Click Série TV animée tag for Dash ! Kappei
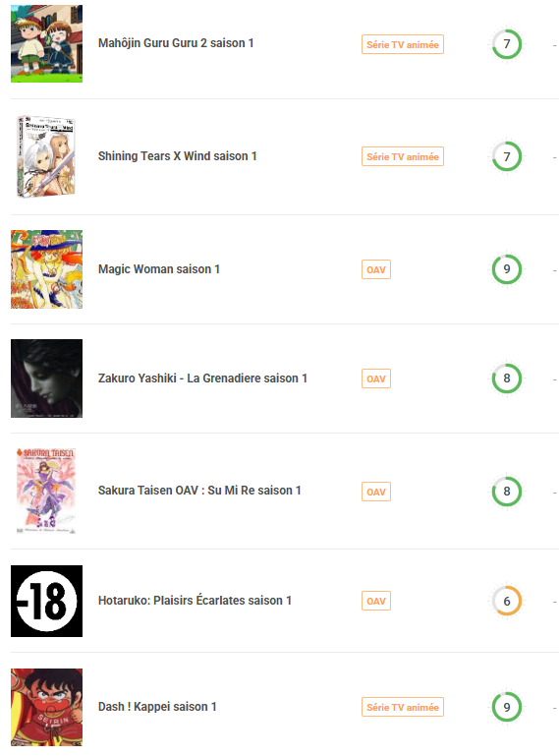559x756 pixels. click(403, 707)
